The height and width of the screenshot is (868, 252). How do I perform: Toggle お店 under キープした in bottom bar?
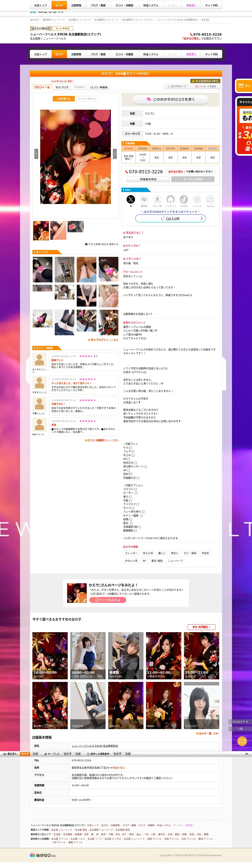pyautogui.click(x=78, y=754)
